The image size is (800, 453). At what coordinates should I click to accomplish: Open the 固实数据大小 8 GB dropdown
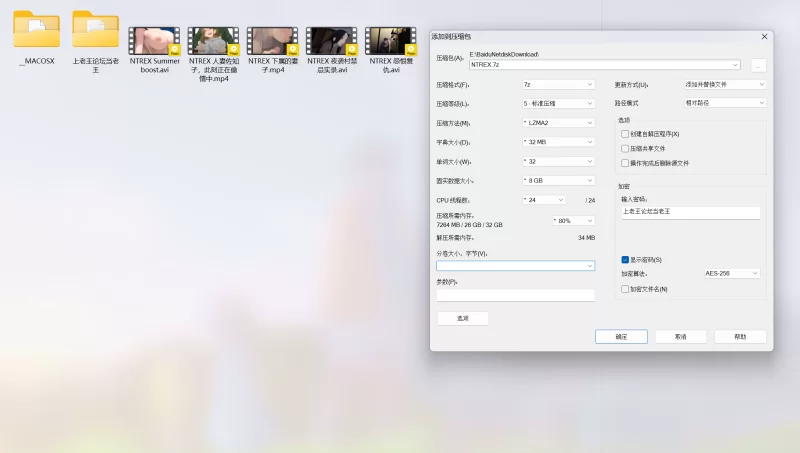(x=558, y=181)
